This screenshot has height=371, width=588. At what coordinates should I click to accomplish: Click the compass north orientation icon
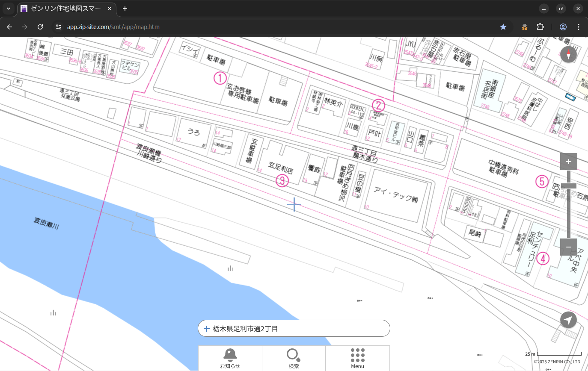[x=568, y=55]
